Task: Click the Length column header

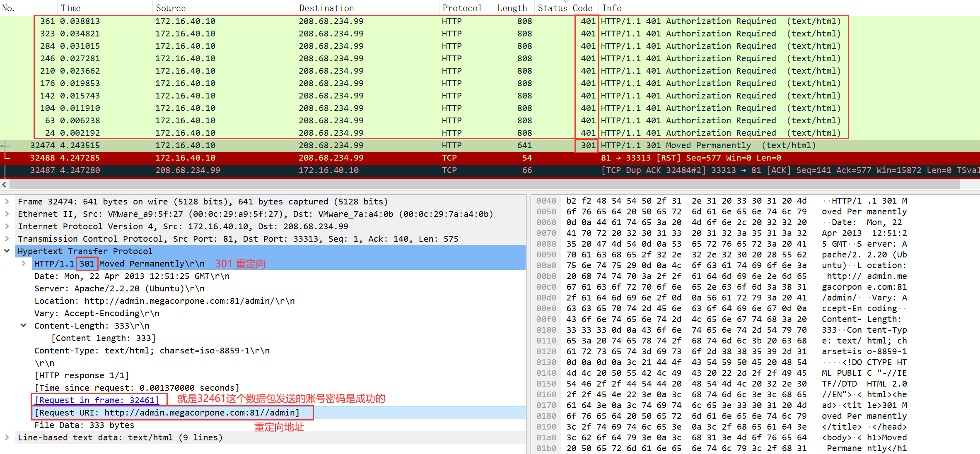Action: click(x=512, y=8)
